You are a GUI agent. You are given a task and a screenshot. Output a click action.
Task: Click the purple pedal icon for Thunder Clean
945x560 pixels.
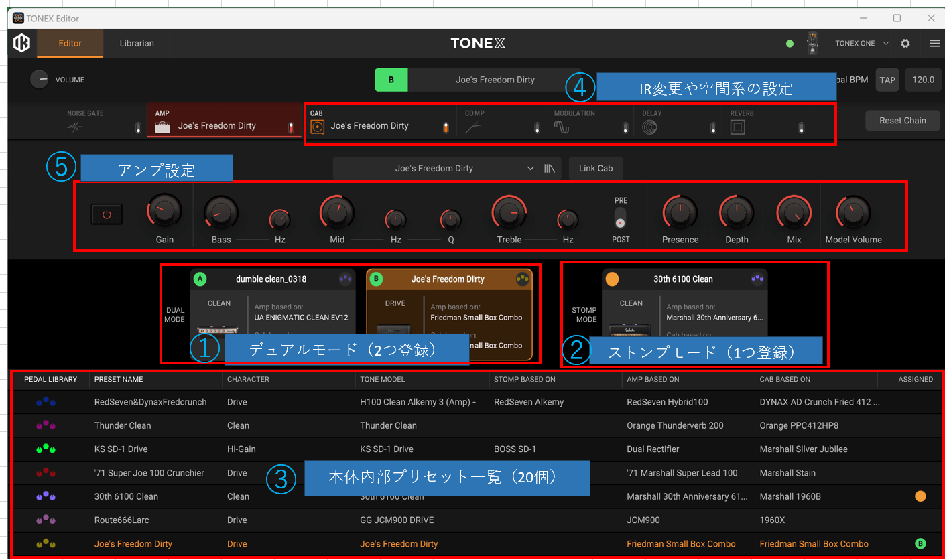click(x=46, y=425)
